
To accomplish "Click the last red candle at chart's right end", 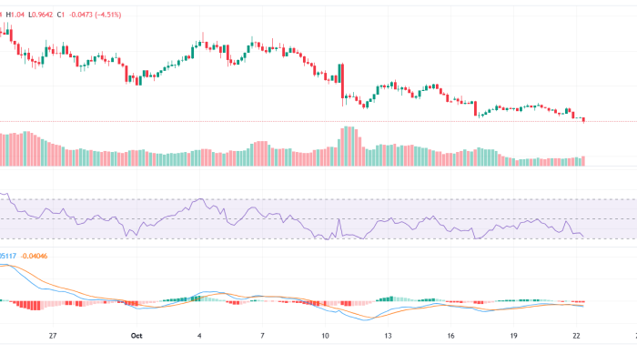I will coord(583,119).
